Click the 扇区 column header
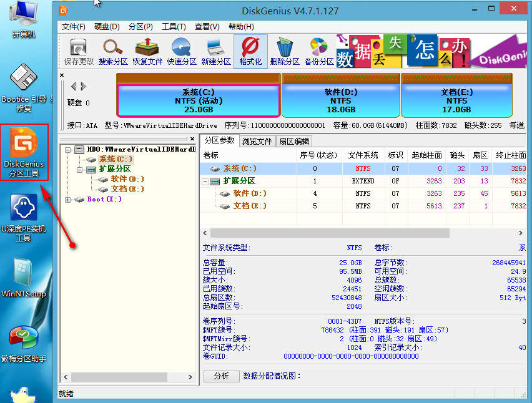 [x=480, y=155]
